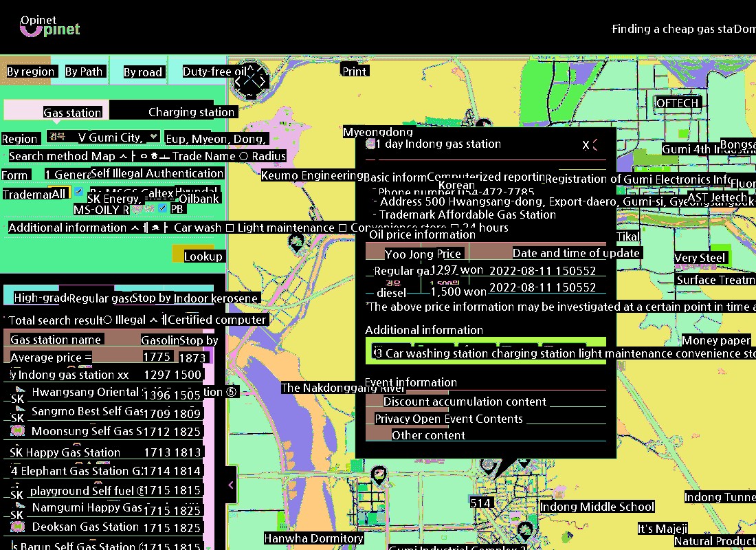Image resolution: width=756 pixels, height=550 pixels.
Task: Select Hwangsang Oriental station in results list
Action: click(x=85, y=392)
